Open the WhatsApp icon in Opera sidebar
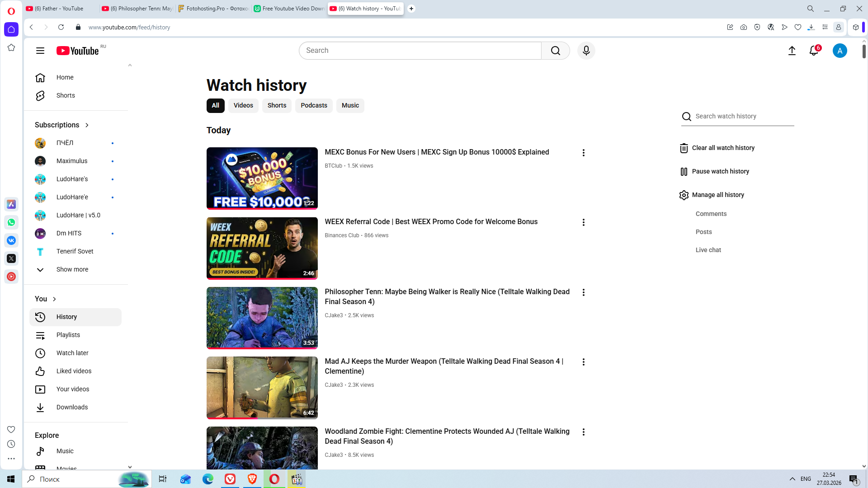Image resolution: width=868 pixels, height=488 pixels. (11, 222)
